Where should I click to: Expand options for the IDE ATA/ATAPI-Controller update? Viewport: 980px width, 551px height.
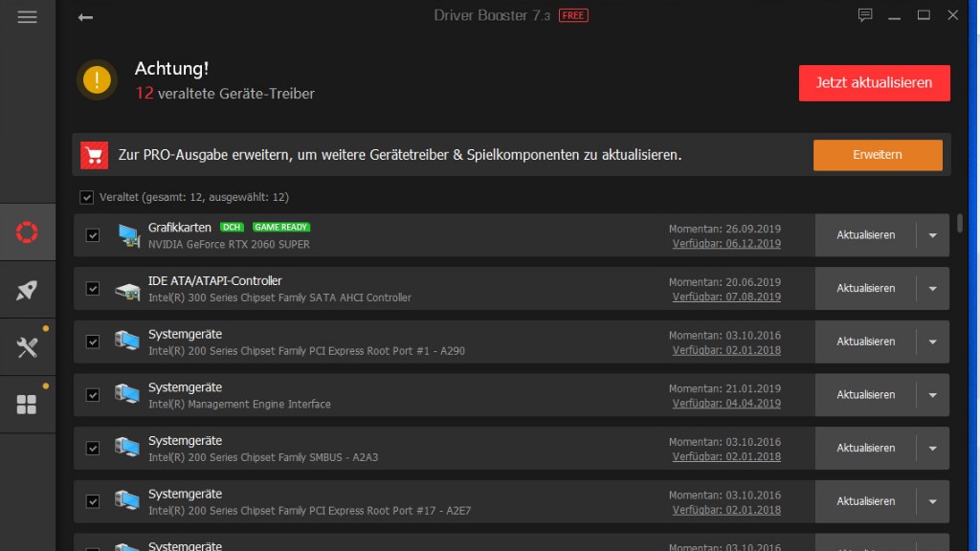tap(932, 288)
